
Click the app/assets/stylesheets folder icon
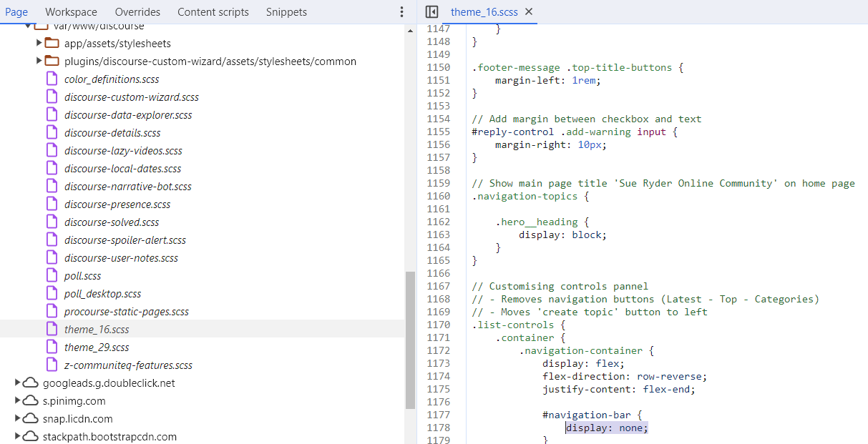coord(52,43)
